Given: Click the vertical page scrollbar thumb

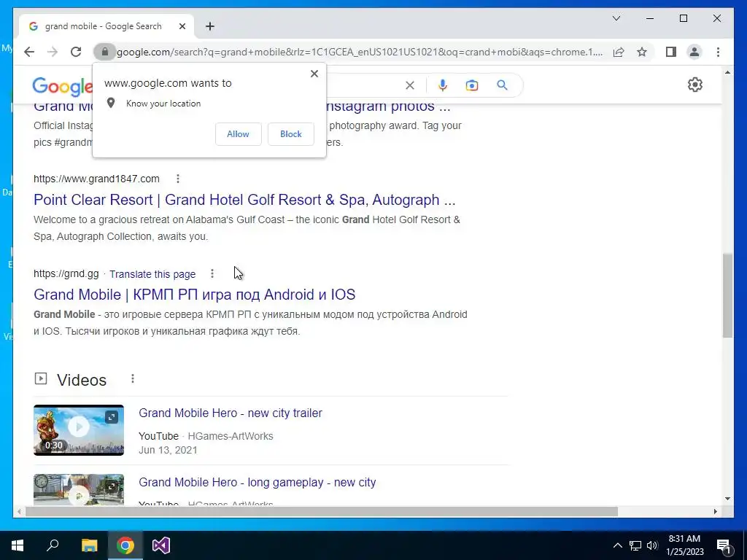Looking at the screenshot, I should (x=727, y=295).
